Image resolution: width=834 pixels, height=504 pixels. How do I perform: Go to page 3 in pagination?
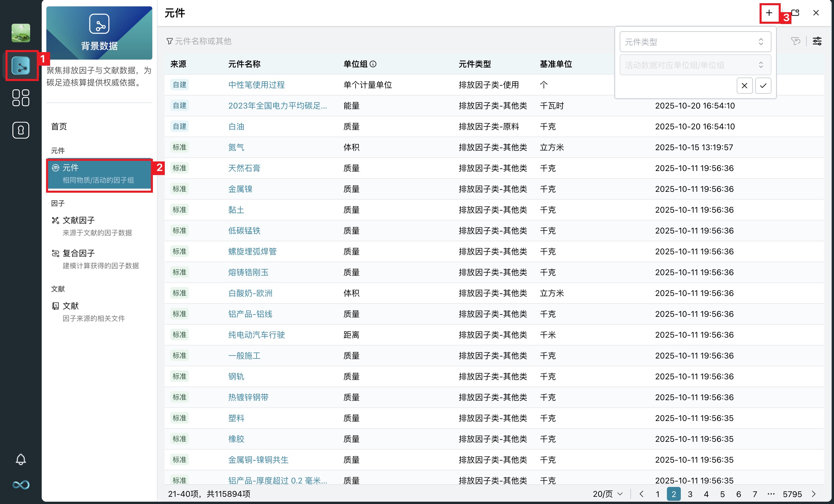[x=690, y=494]
